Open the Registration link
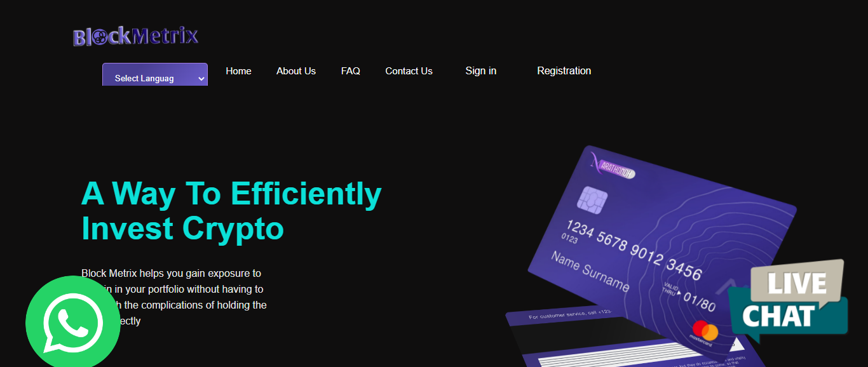Screen dimensions: 868x367 (x=564, y=71)
